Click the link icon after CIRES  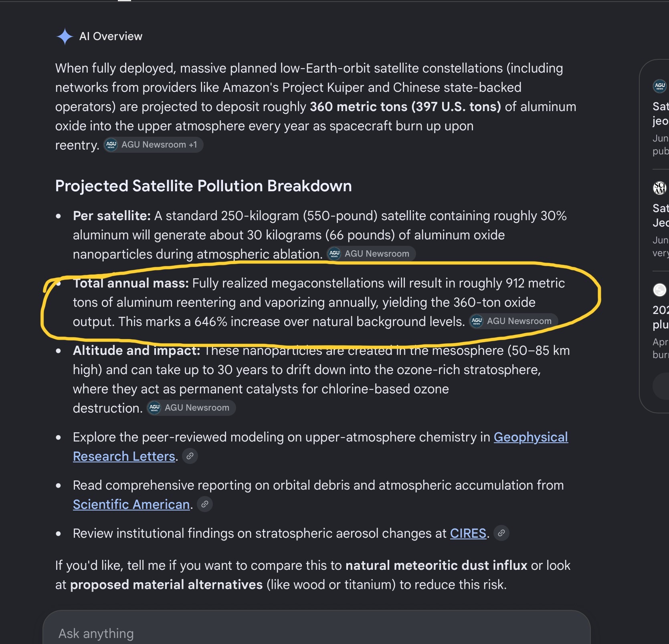501,533
